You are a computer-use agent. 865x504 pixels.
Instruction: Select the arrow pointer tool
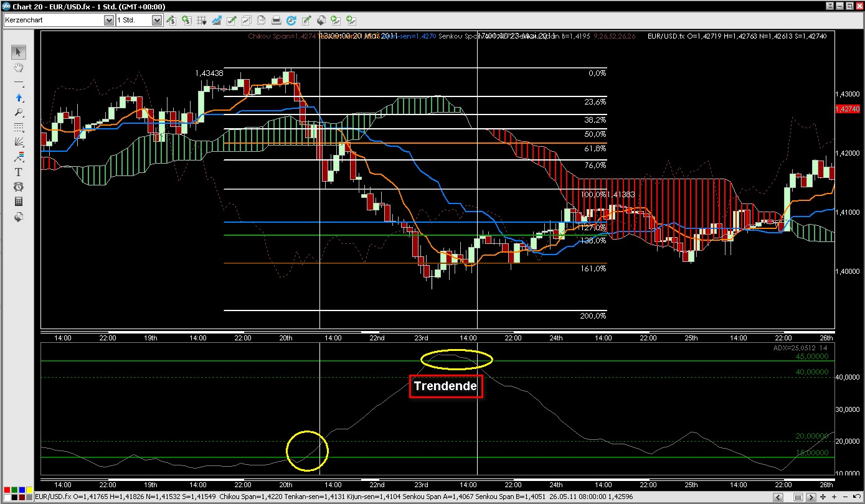click(19, 52)
